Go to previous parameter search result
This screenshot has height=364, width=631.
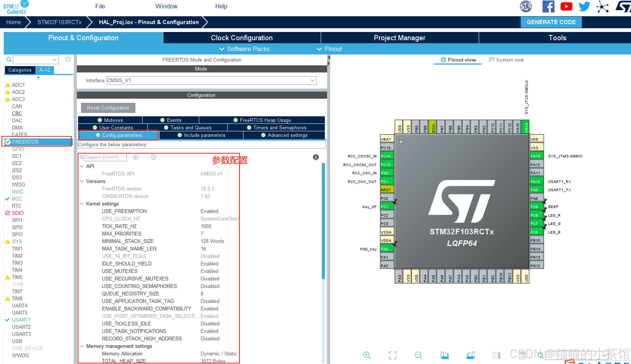[136, 157]
